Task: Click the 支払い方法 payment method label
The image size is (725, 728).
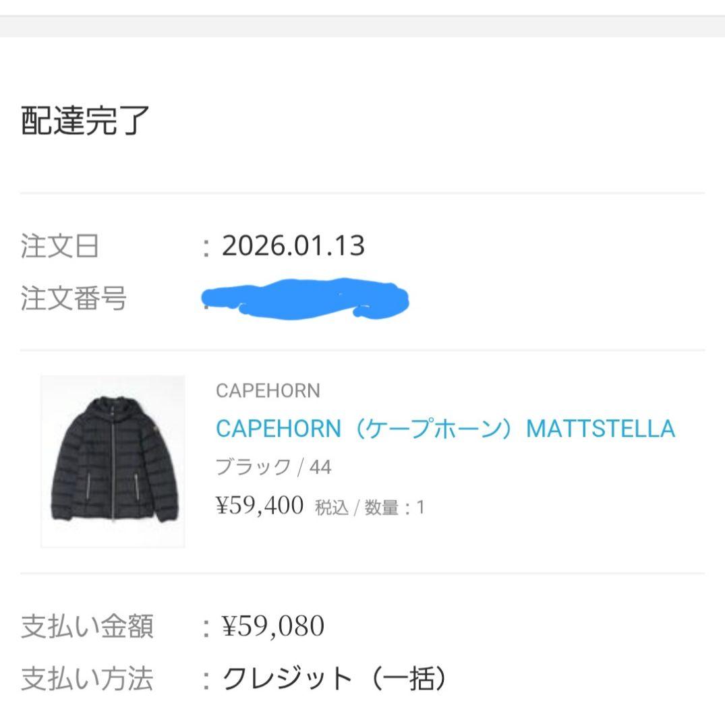Action: [89, 677]
